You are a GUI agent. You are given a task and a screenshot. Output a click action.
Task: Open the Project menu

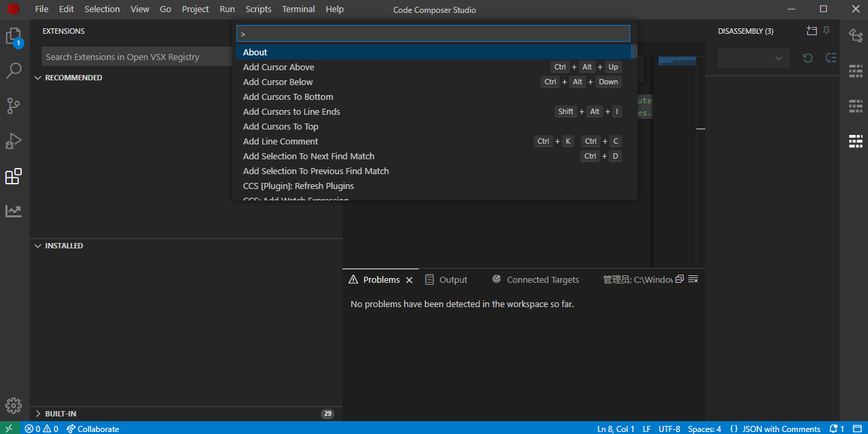click(x=195, y=9)
